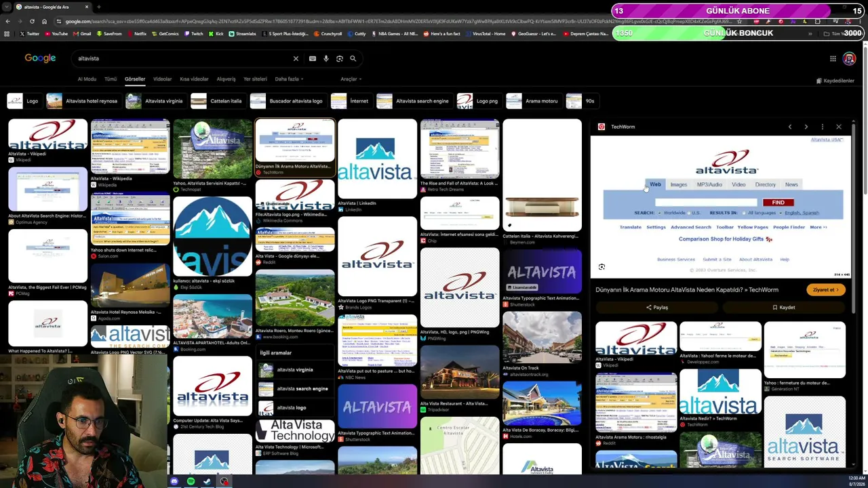Search inside the preview image with Lens
The height and width of the screenshot is (488, 868).
coord(601,267)
